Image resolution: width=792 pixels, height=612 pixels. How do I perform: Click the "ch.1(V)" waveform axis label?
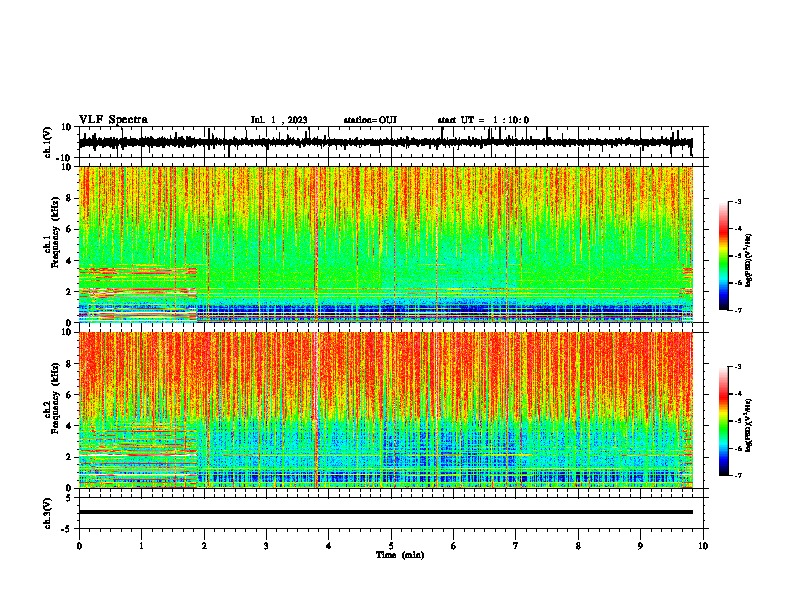click(x=48, y=142)
